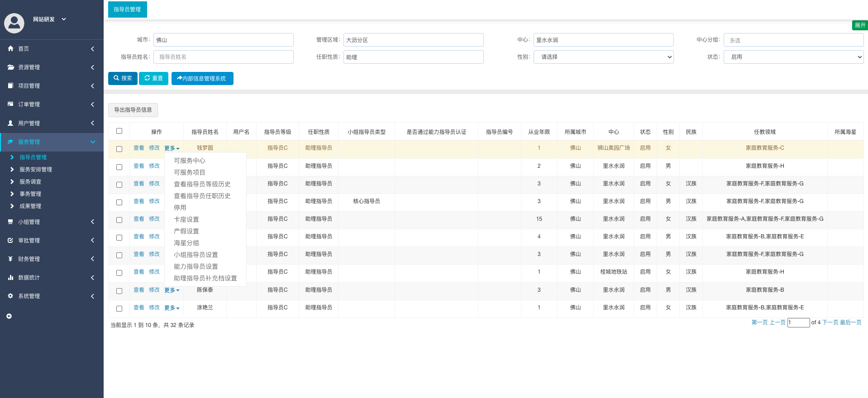Click 第一页 pagination link
The width and height of the screenshot is (868, 398).
click(759, 322)
